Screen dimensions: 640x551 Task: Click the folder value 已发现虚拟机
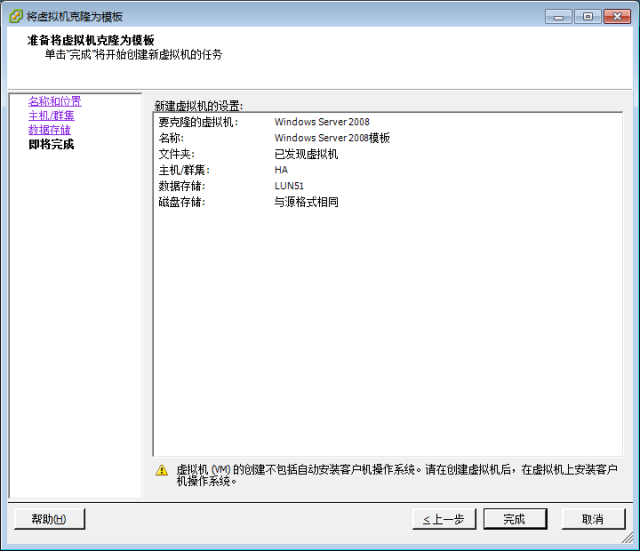[306, 154]
